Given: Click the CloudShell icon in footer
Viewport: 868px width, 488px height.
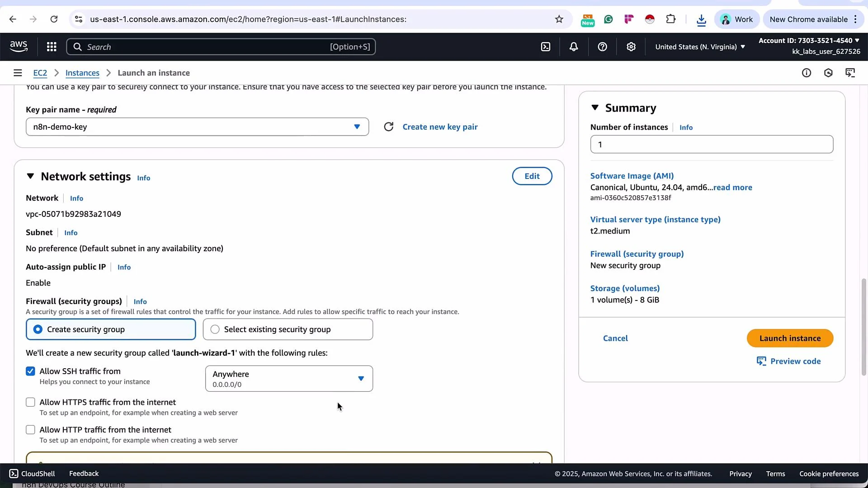Looking at the screenshot, I should (x=14, y=474).
